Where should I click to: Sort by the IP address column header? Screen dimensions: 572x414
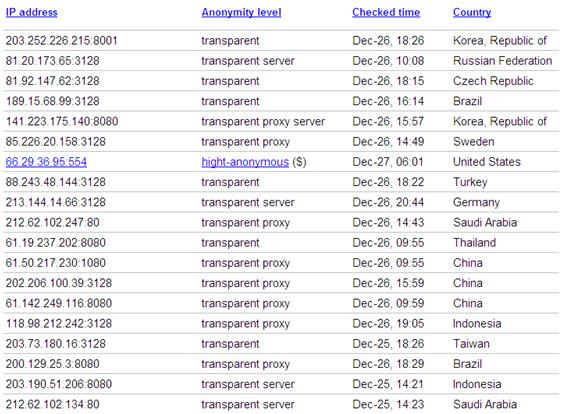click(x=31, y=12)
